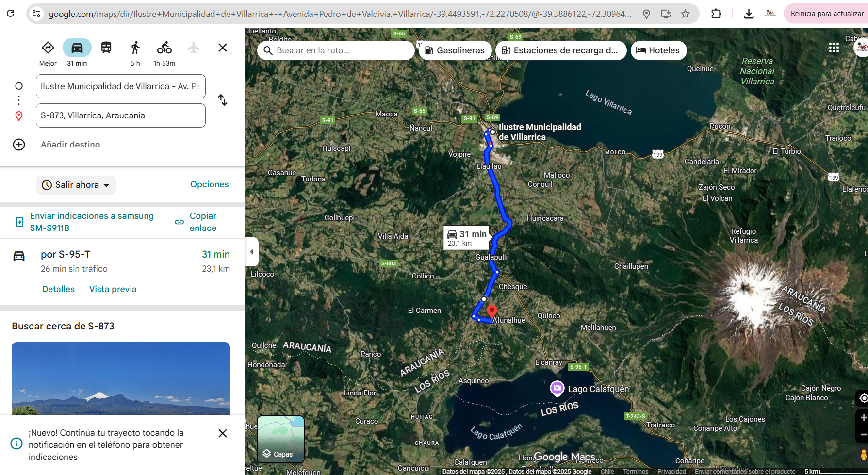Viewport: 868px width, 475px height.
Task: Open Google apps grid menu
Action: click(834, 48)
